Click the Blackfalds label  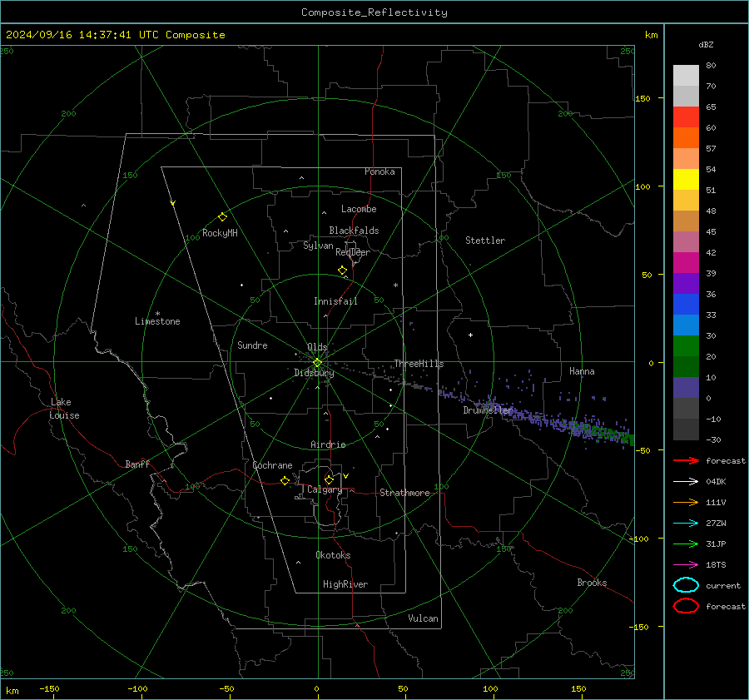[x=354, y=231]
